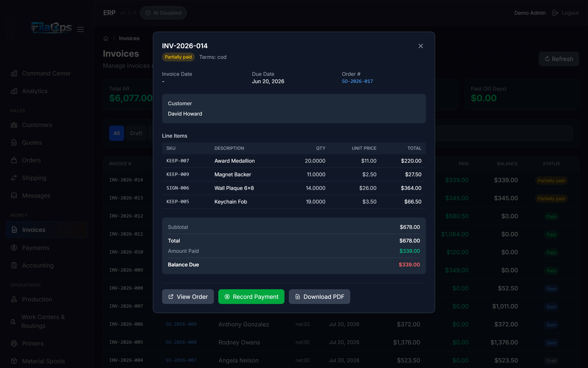Click Demo Admin user name
The width and height of the screenshot is (588, 368).
click(x=530, y=13)
